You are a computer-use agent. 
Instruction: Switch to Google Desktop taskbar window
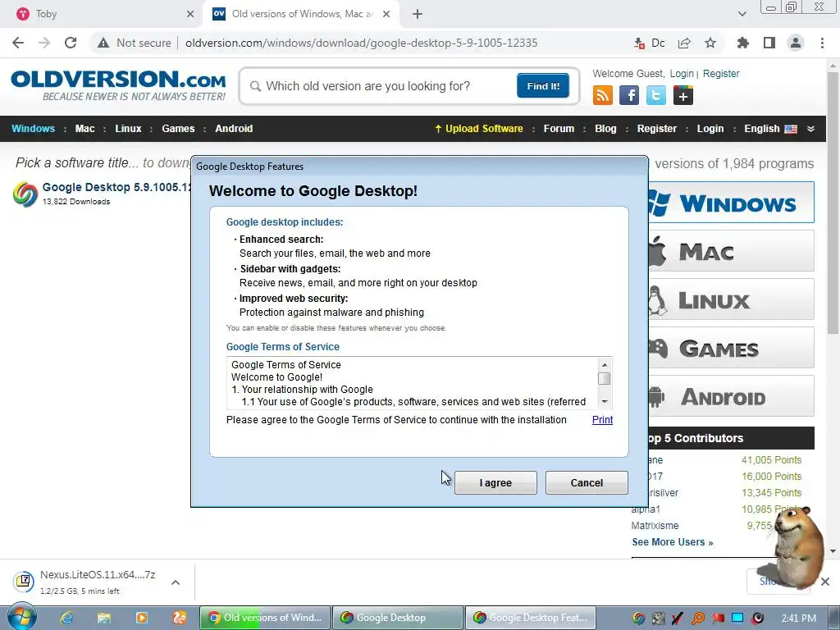click(x=398, y=618)
